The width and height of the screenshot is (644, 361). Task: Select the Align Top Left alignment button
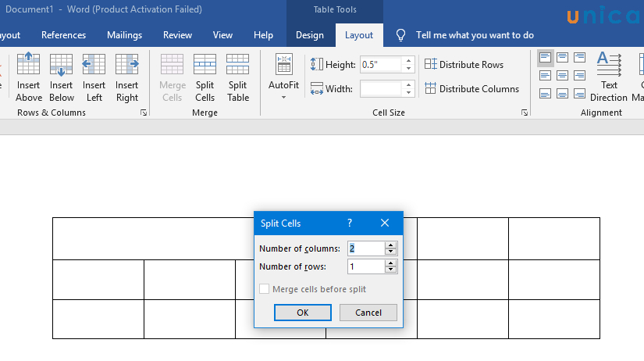click(545, 59)
